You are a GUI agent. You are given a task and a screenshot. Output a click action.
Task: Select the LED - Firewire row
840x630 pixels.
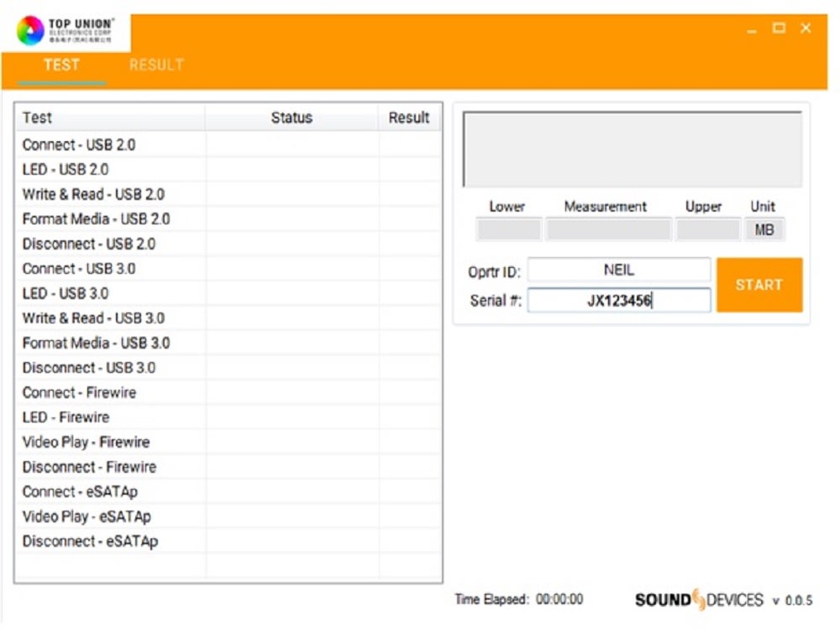[228, 417]
